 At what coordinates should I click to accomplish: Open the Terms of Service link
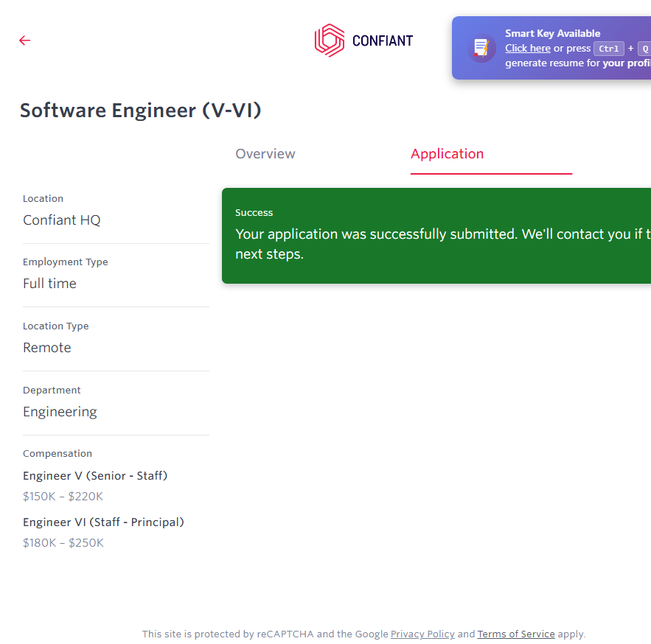point(516,634)
